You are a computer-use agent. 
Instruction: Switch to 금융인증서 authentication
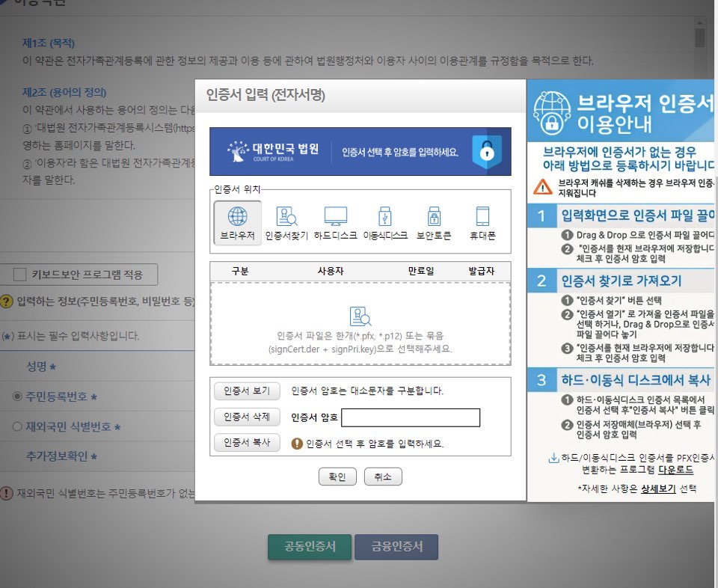[x=396, y=547]
